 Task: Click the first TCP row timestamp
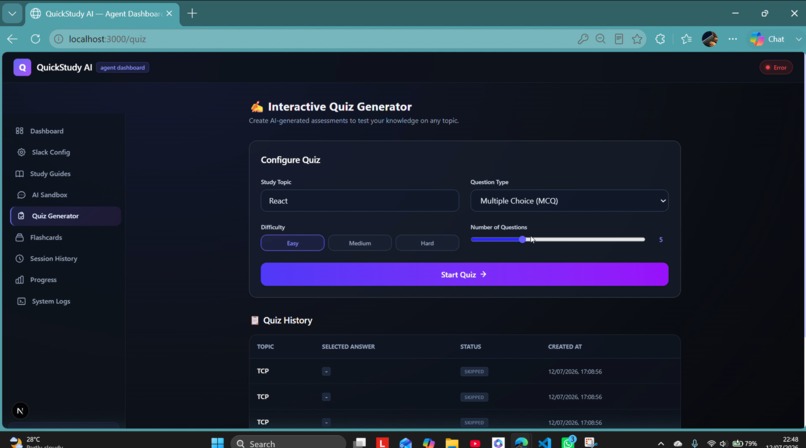tap(575, 371)
